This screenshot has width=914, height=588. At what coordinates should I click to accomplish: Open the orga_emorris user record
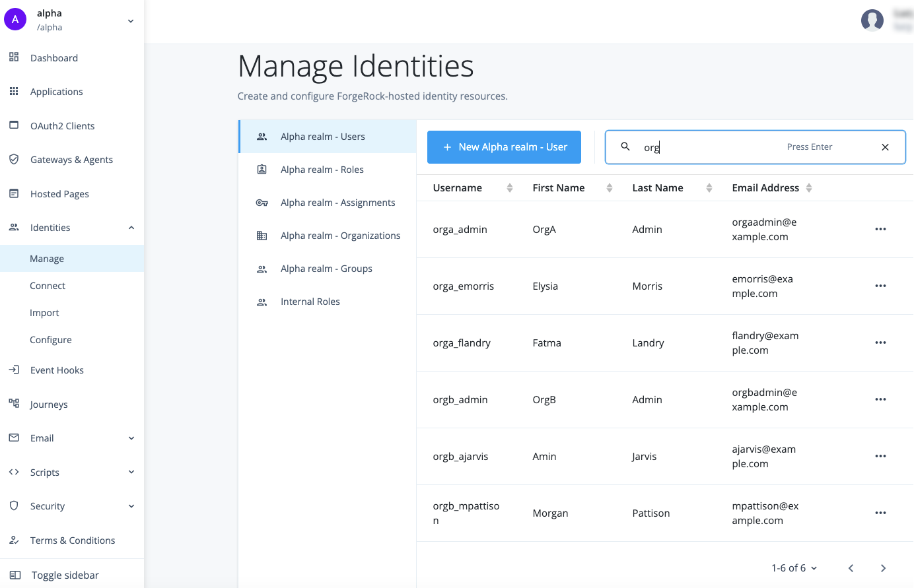pos(464,286)
